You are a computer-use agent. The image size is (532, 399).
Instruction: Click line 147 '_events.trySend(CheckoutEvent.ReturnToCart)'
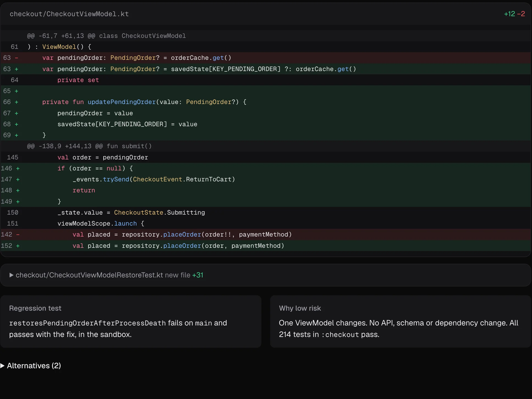[266, 179]
